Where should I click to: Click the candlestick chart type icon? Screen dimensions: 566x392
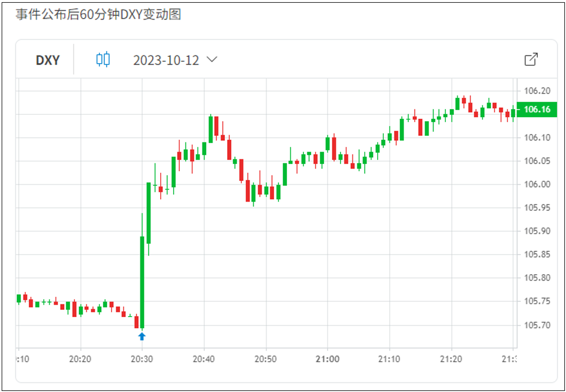click(103, 60)
